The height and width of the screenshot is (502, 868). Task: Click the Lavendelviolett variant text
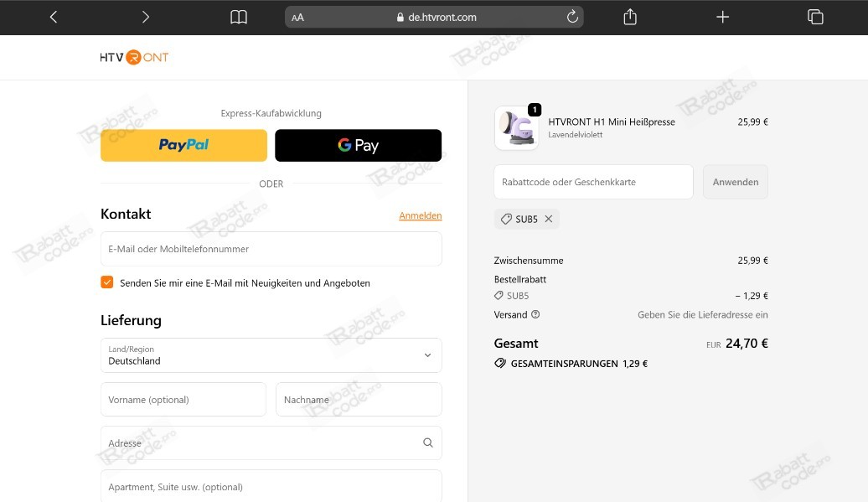[575, 134]
